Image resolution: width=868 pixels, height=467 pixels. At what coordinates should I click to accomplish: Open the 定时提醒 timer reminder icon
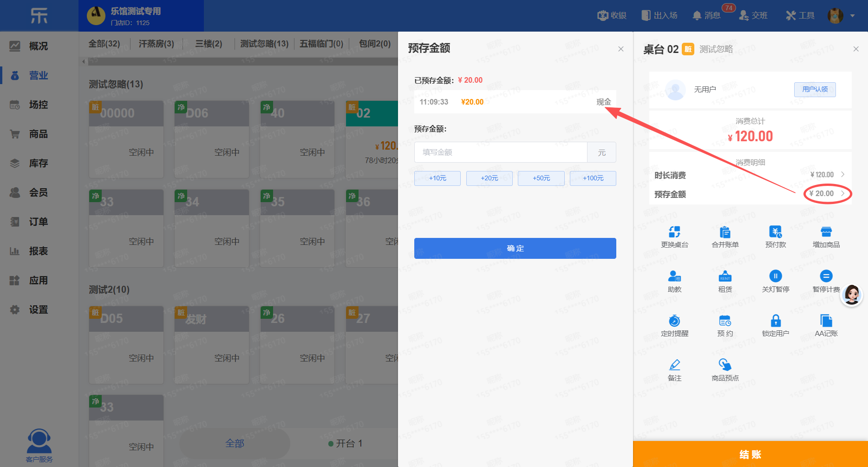coord(674,321)
